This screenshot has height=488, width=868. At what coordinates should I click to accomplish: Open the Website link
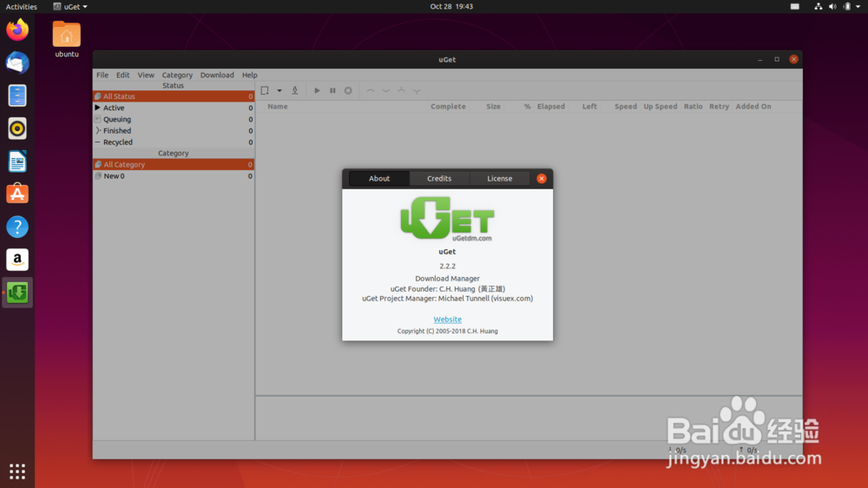tap(447, 319)
